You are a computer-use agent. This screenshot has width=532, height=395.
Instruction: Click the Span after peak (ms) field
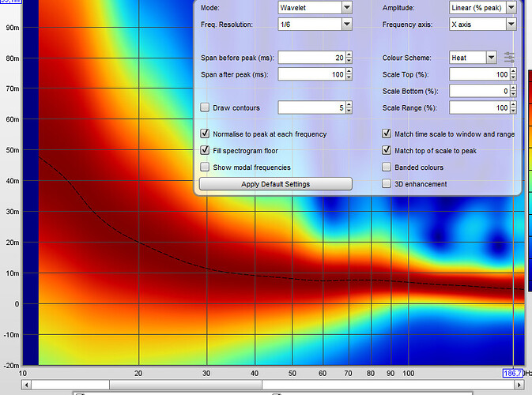pyautogui.click(x=311, y=74)
